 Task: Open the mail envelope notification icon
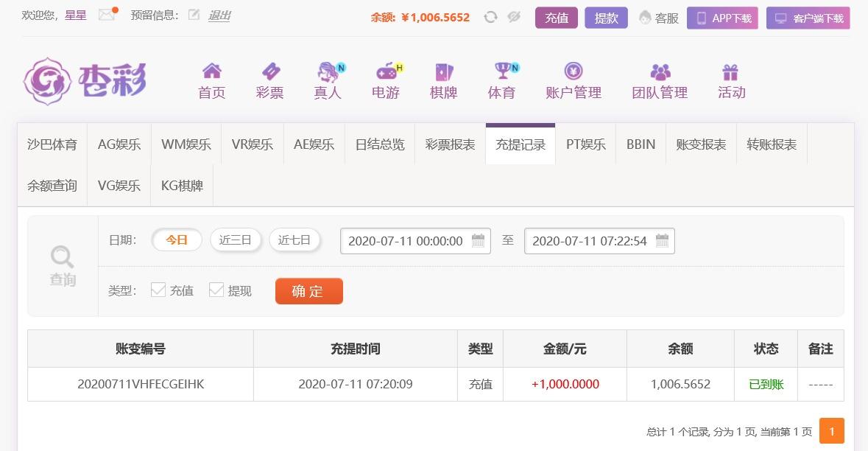[107, 15]
